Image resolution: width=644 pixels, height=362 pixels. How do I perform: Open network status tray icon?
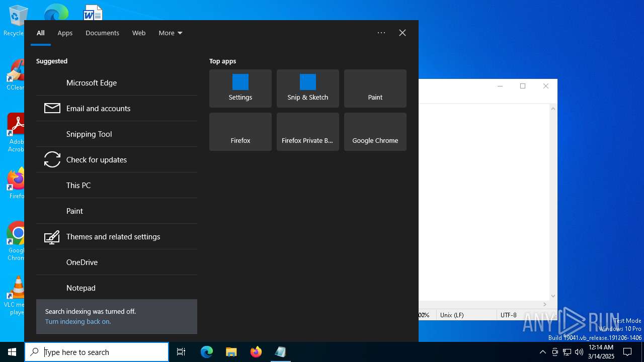pos(567,352)
